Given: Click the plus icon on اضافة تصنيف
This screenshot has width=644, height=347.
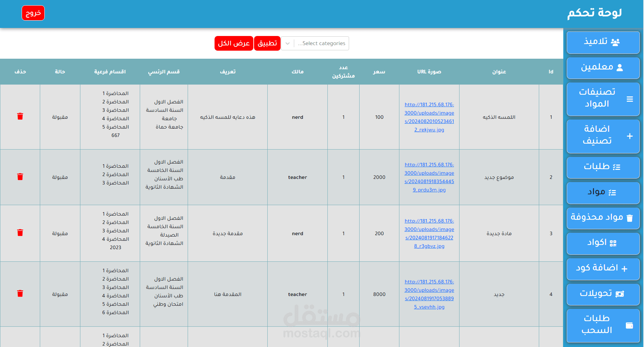Looking at the screenshot, I should 630,136.
